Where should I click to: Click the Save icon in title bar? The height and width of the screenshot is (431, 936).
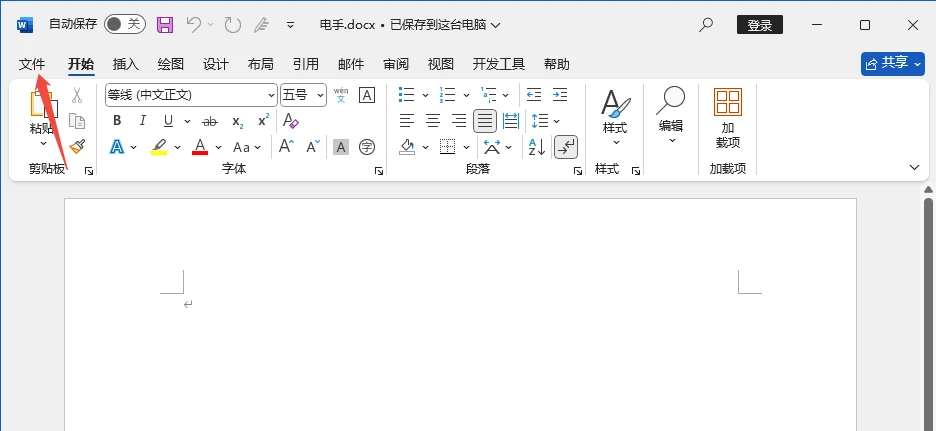click(x=165, y=24)
